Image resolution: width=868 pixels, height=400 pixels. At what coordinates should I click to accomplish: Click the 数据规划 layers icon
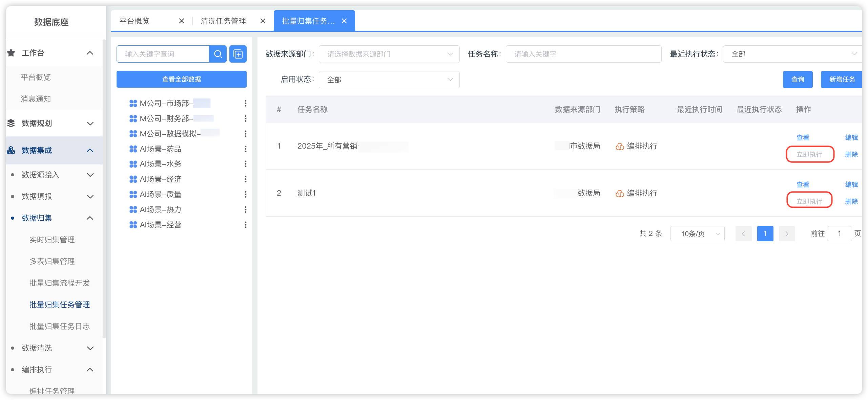(x=11, y=123)
